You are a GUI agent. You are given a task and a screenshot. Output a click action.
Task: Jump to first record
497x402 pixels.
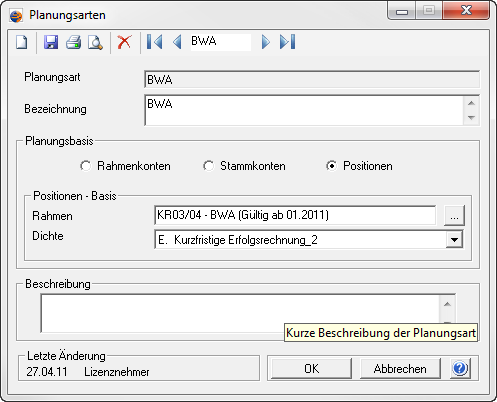tap(155, 42)
